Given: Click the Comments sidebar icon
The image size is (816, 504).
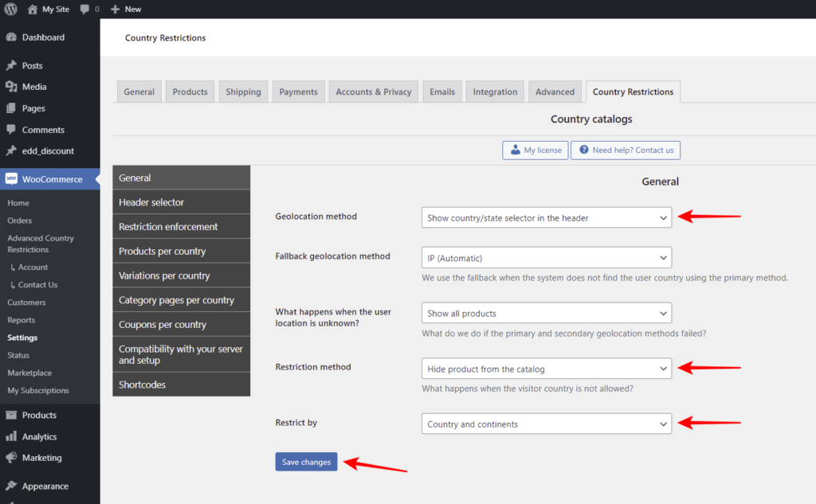Looking at the screenshot, I should [x=11, y=130].
